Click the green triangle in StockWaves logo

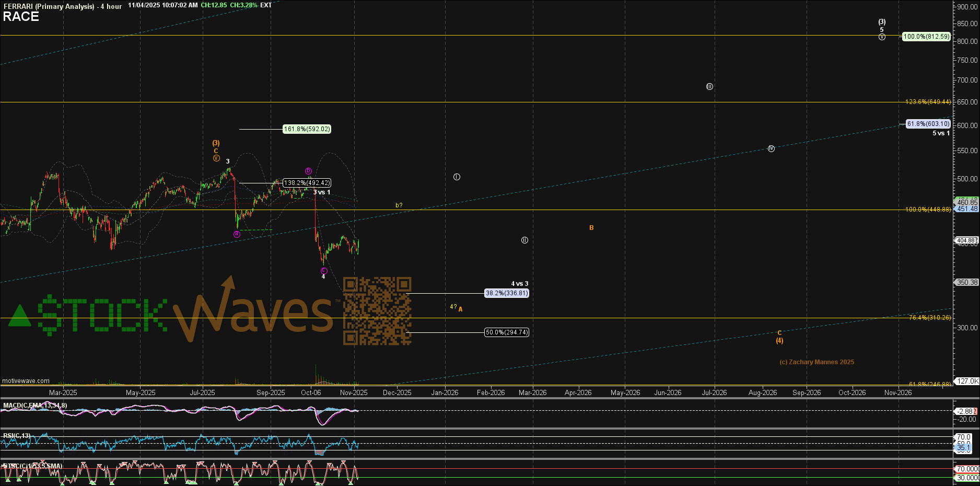point(20,316)
